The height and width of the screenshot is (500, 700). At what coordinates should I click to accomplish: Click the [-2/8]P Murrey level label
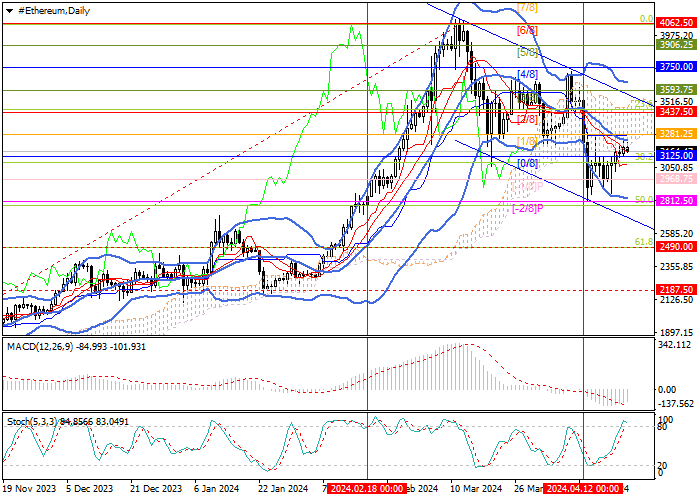[x=528, y=208]
